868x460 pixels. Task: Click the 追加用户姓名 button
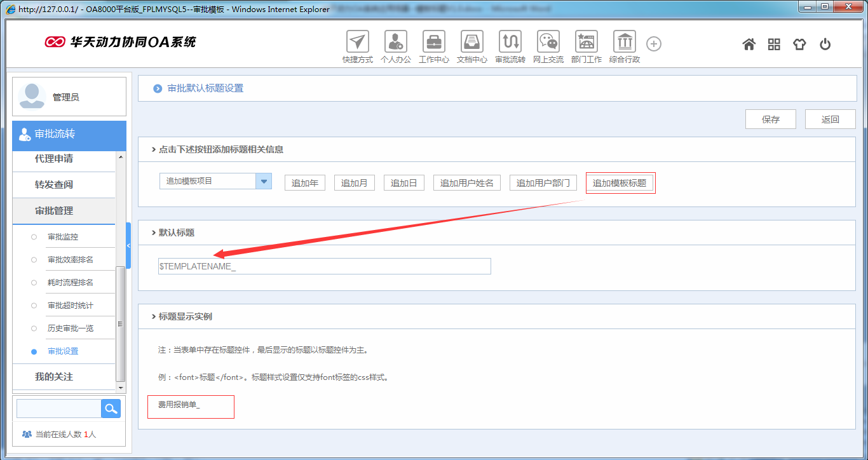pyautogui.click(x=467, y=182)
